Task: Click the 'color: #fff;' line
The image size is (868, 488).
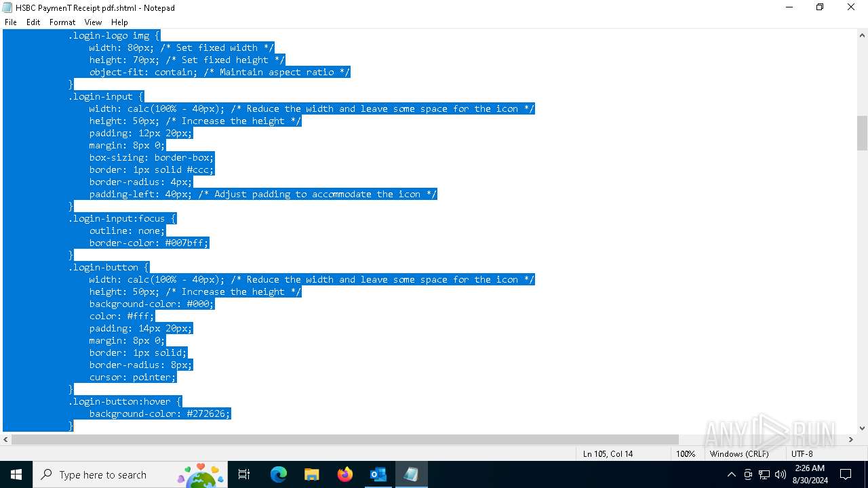Action: 122,316
